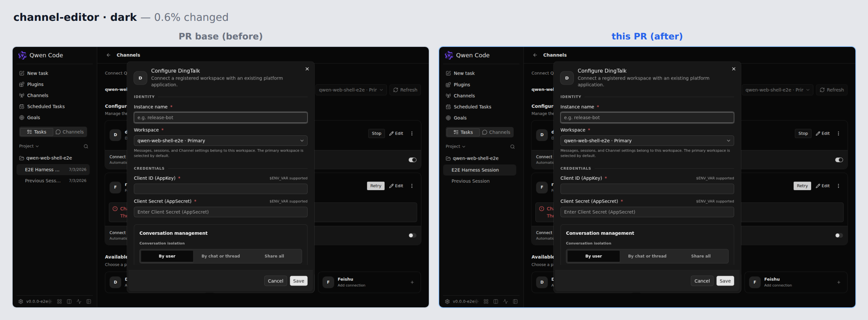Click the activity pulse icon in before panel footer

click(x=79, y=301)
